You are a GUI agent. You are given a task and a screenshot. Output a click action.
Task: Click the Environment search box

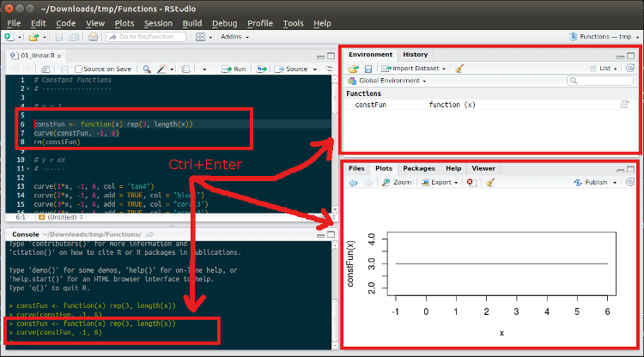[x=600, y=81]
